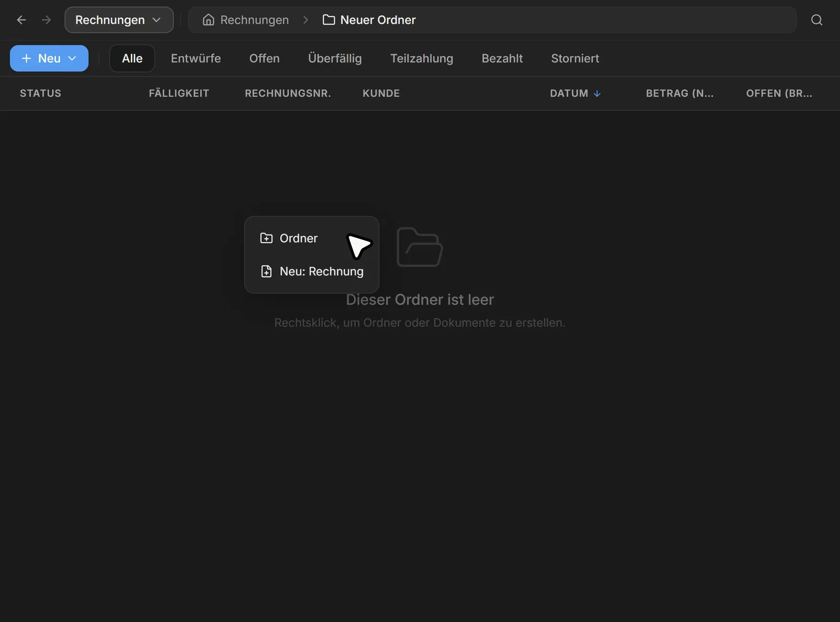Open the blue Neu dropdown button

[49, 58]
